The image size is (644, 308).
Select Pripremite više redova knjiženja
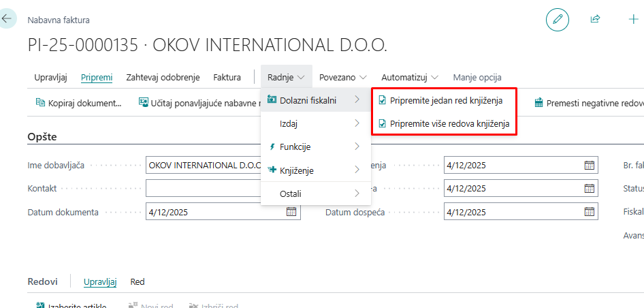pyautogui.click(x=449, y=124)
